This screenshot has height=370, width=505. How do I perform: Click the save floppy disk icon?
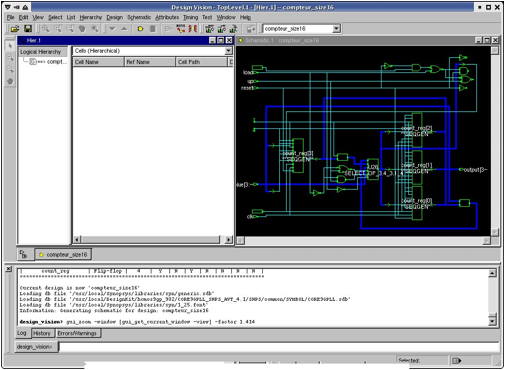click(x=28, y=29)
